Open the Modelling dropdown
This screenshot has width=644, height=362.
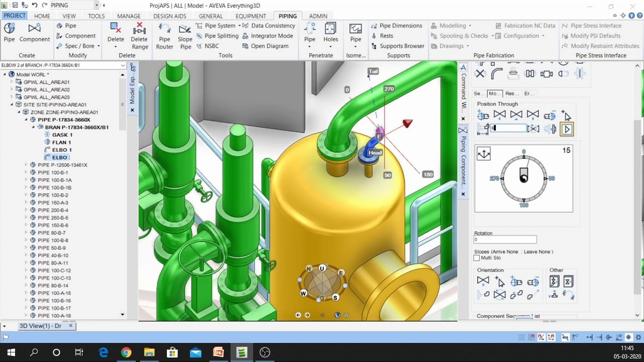click(x=470, y=25)
